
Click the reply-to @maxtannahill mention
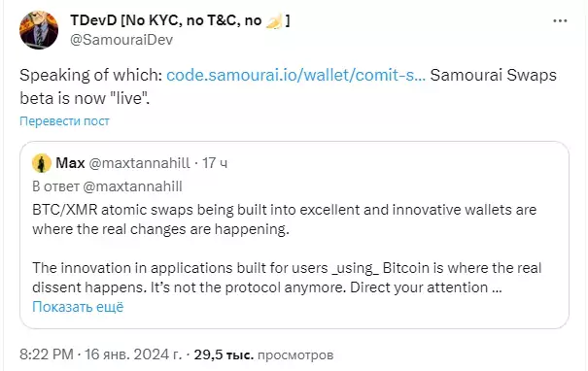132,186
